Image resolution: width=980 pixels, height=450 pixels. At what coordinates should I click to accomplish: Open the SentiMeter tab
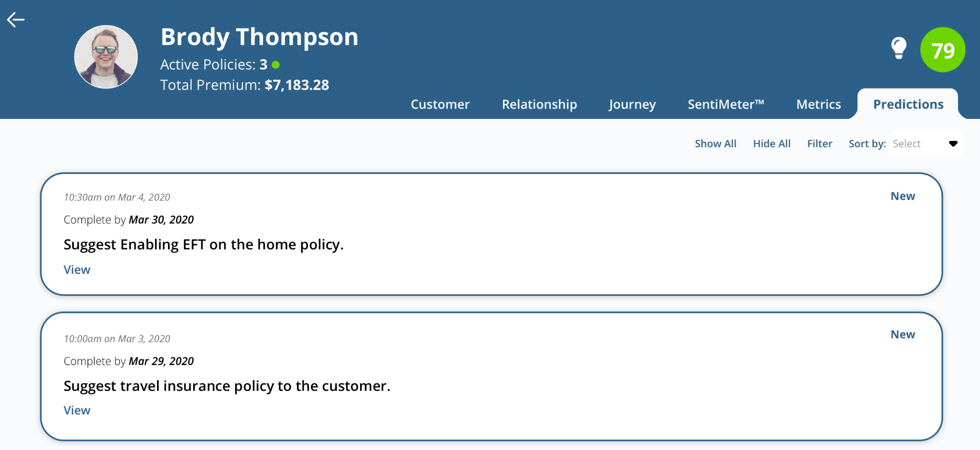[x=726, y=104]
